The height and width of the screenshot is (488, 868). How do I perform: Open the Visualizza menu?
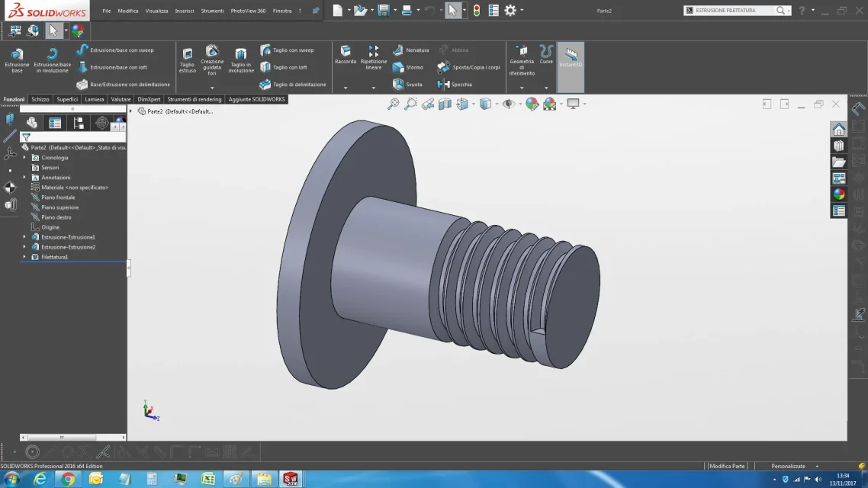pos(156,11)
